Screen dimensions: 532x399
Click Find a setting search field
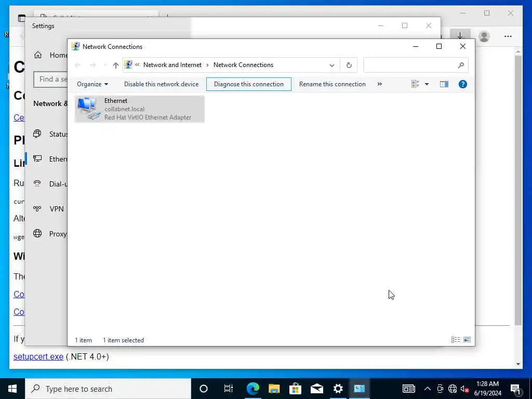pyautogui.click(x=50, y=79)
